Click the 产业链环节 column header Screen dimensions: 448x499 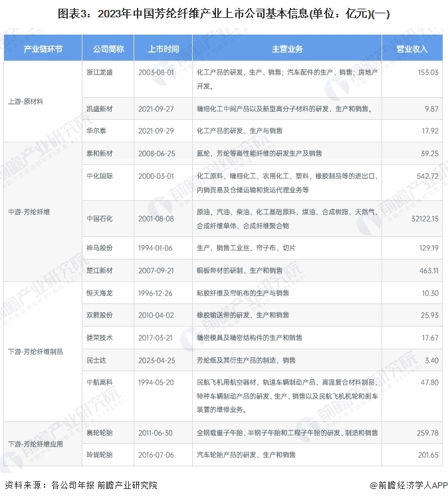pos(43,49)
